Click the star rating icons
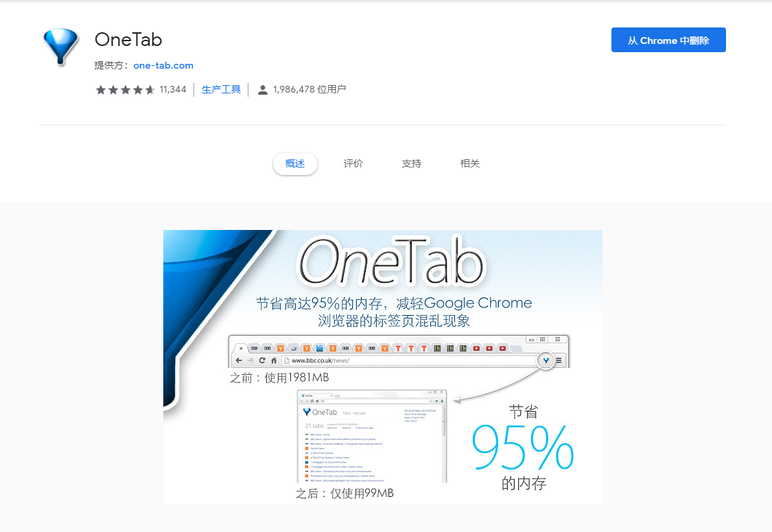 click(x=126, y=90)
